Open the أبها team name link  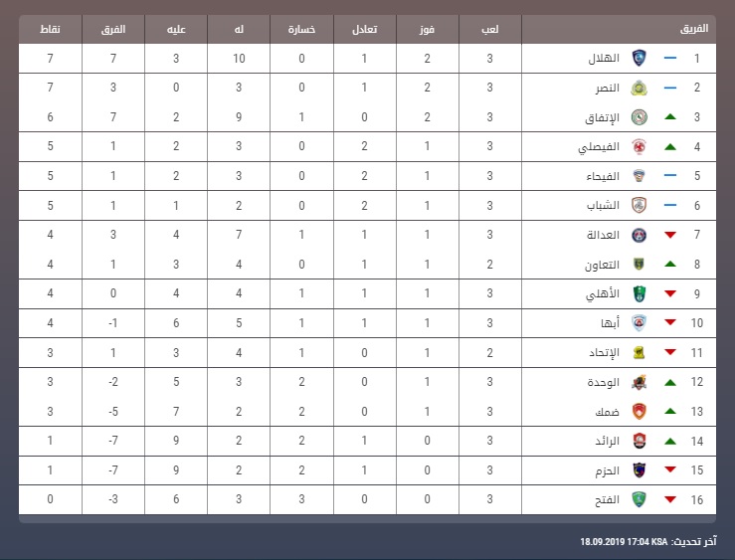(611, 323)
